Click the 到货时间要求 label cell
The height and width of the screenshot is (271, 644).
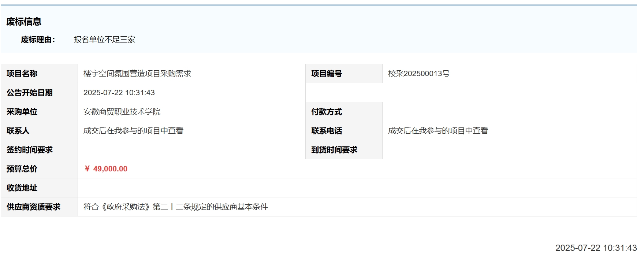pyautogui.click(x=334, y=150)
